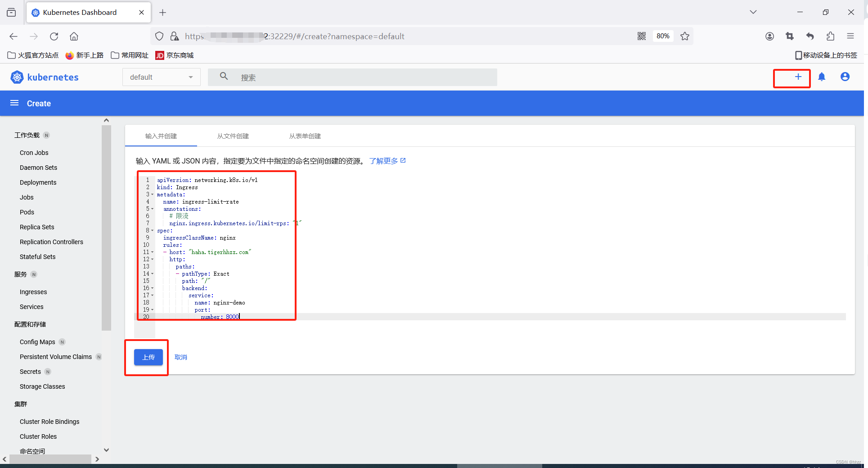868x468 pixels.
Task: Open the user account icon
Action: pyautogui.click(x=845, y=77)
